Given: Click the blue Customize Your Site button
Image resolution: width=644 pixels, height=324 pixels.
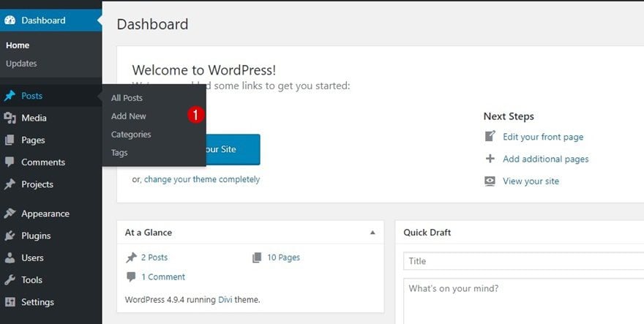Looking at the screenshot, I should click(233, 149).
